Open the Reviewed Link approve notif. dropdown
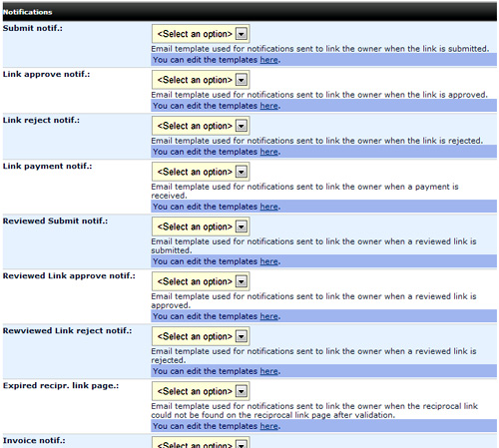 201,281
